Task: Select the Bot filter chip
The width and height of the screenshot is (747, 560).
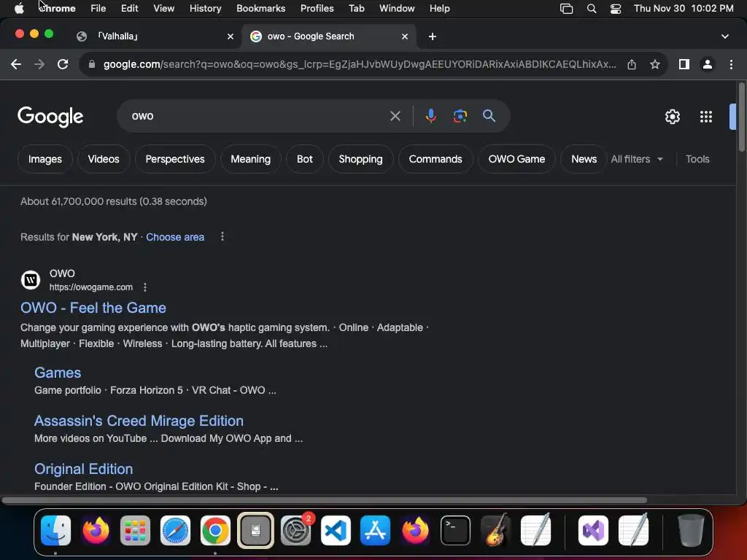Action: (304, 159)
